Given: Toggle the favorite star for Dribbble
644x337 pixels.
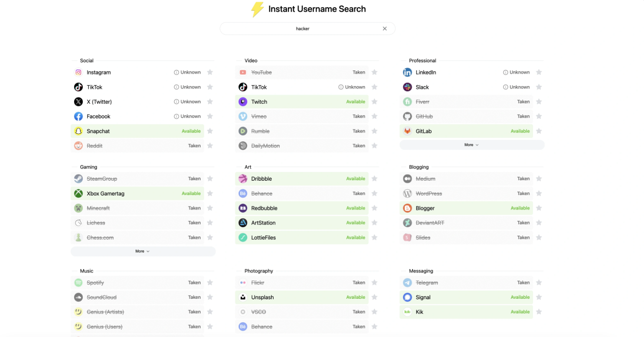Looking at the screenshot, I should [x=374, y=179].
